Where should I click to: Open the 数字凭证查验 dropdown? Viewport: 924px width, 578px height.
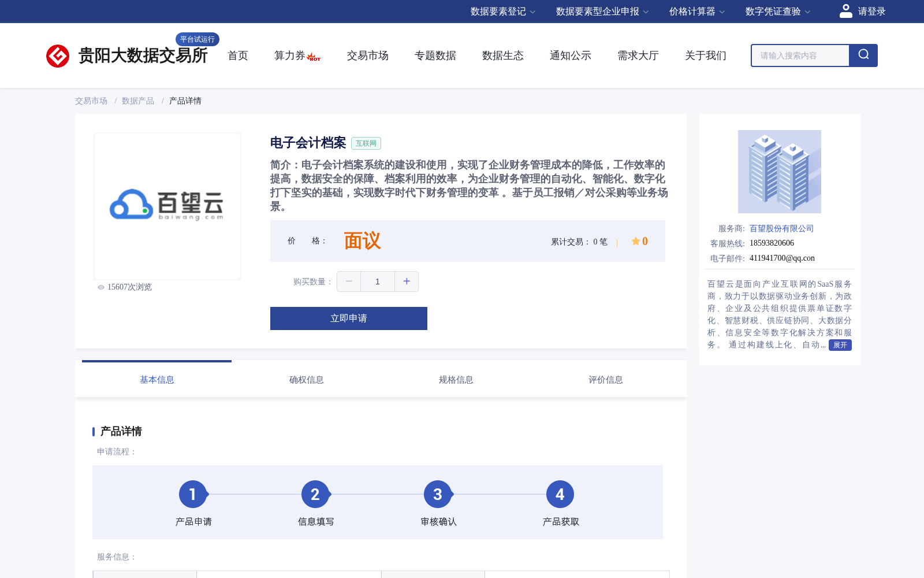tap(778, 12)
